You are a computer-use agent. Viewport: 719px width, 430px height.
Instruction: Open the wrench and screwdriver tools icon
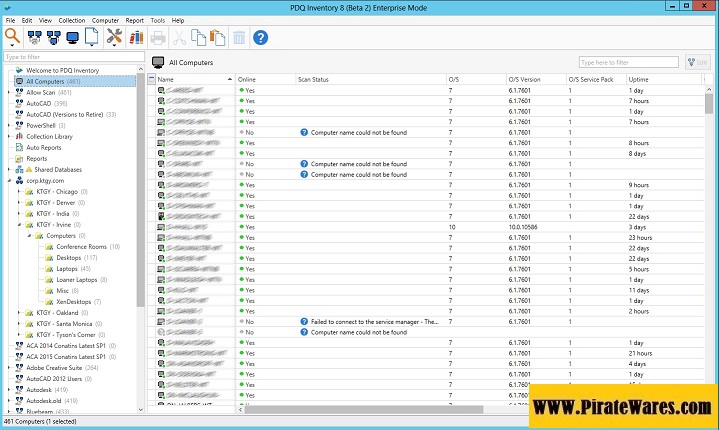pos(115,37)
